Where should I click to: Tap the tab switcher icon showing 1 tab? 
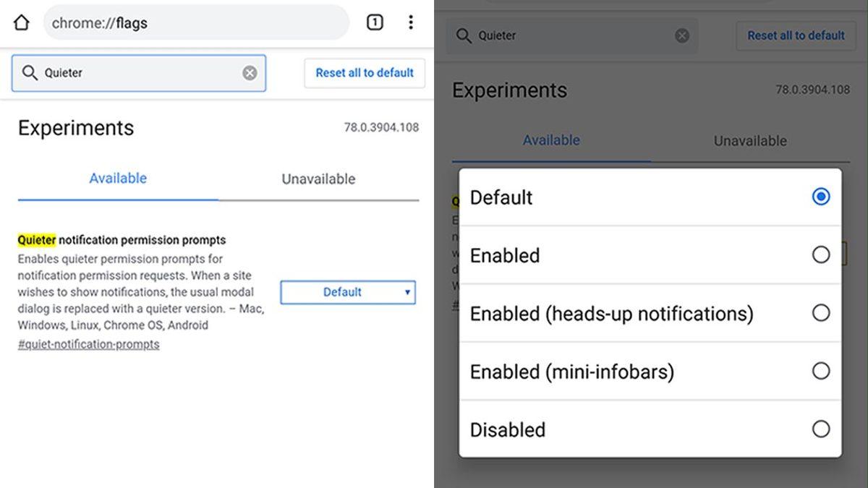[x=375, y=22]
